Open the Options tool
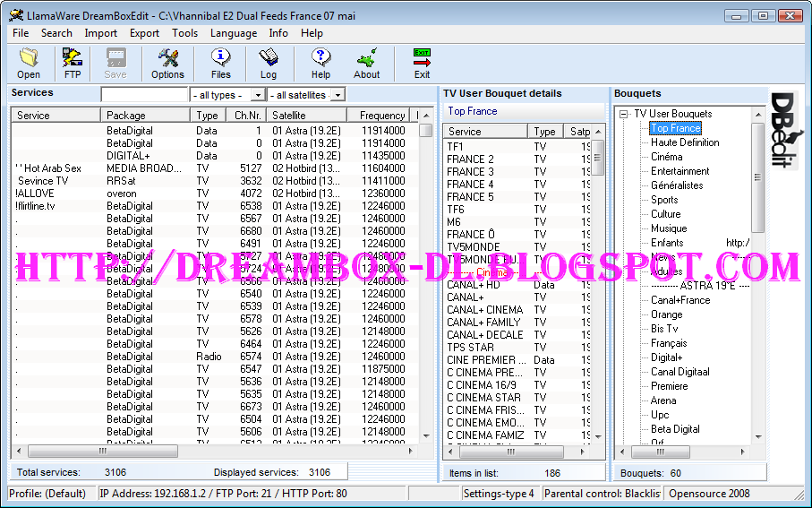 (x=167, y=64)
